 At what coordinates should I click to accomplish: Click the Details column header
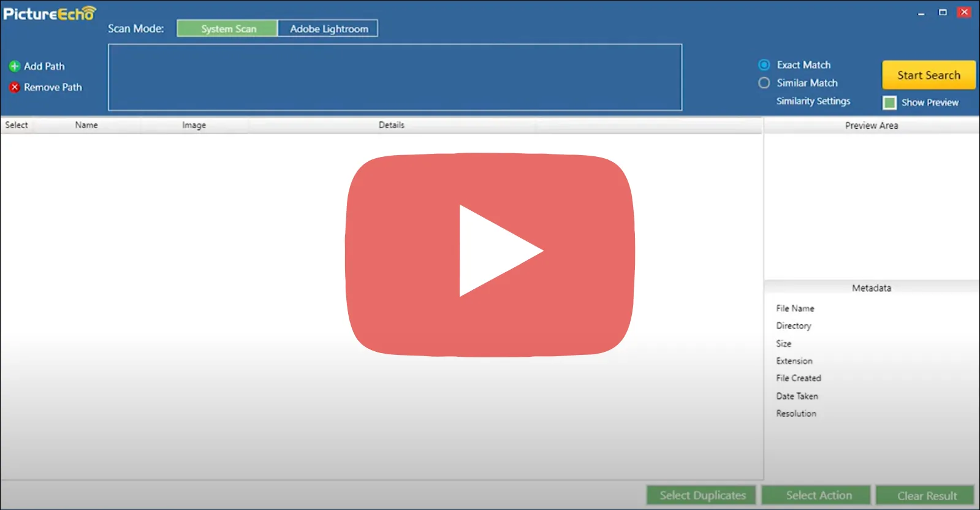(392, 125)
